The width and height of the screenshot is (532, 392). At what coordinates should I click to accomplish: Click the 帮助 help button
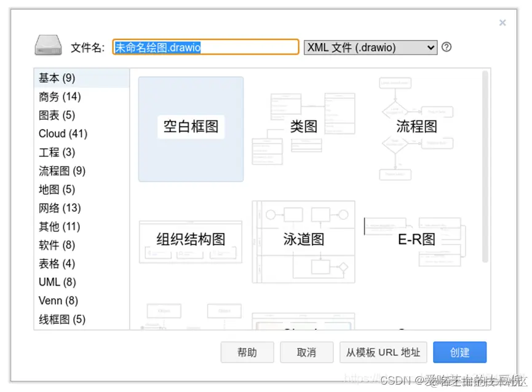[x=247, y=352]
